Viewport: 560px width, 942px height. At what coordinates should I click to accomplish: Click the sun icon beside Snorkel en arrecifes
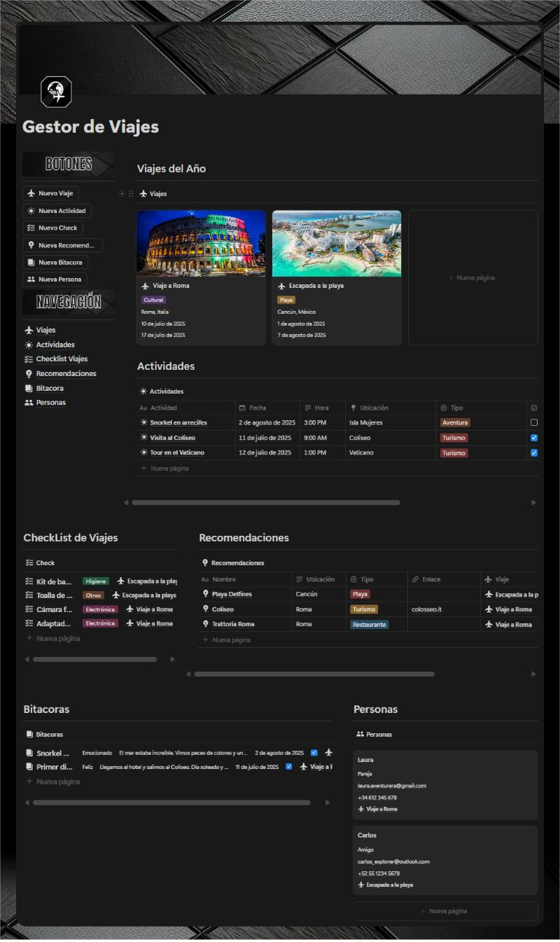[144, 422]
